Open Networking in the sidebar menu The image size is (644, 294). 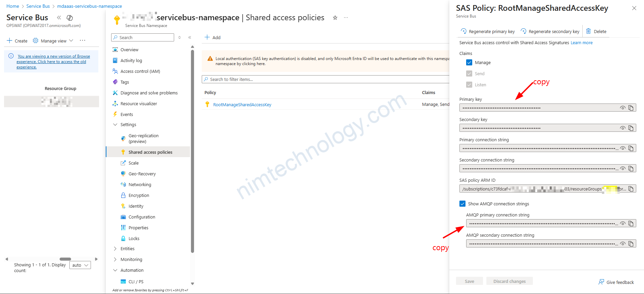[x=140, y=185]
